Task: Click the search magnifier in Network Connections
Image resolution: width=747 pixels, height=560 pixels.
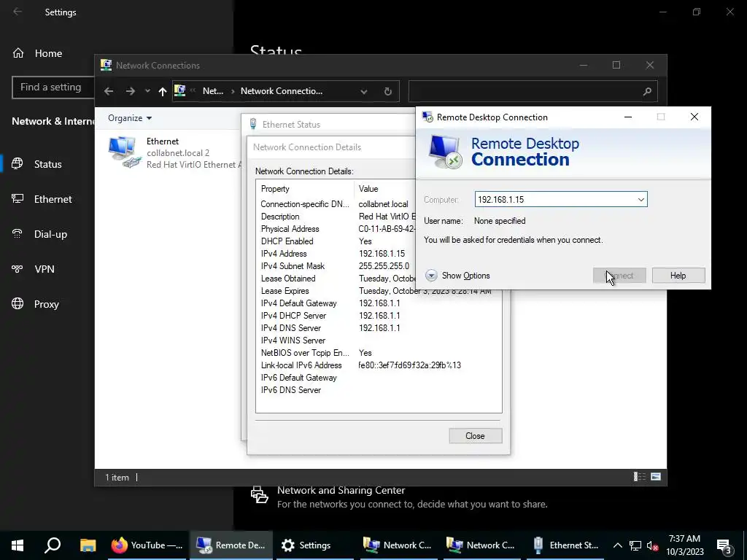Action: coord(647,91)
